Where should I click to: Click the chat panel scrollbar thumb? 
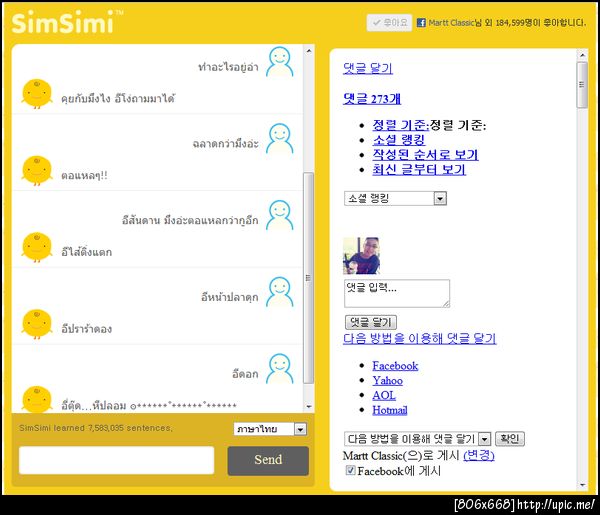click(309, 278)
